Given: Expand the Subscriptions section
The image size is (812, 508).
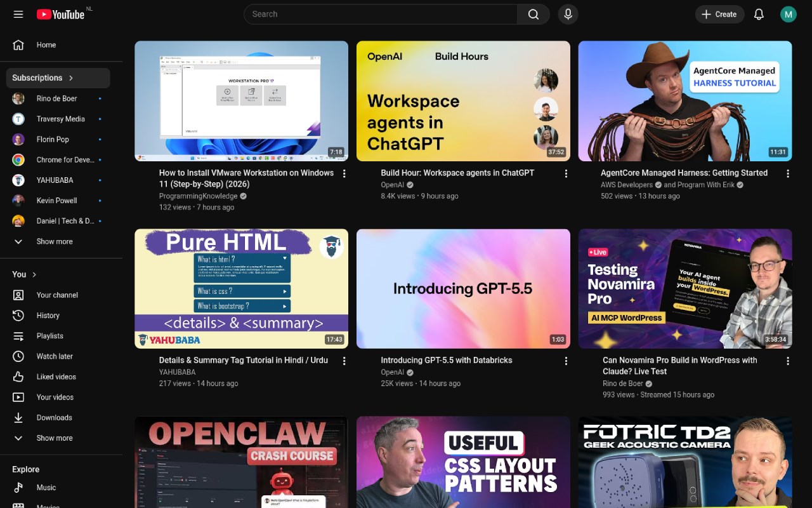Looking at the screenshot, I should (58, 78).
